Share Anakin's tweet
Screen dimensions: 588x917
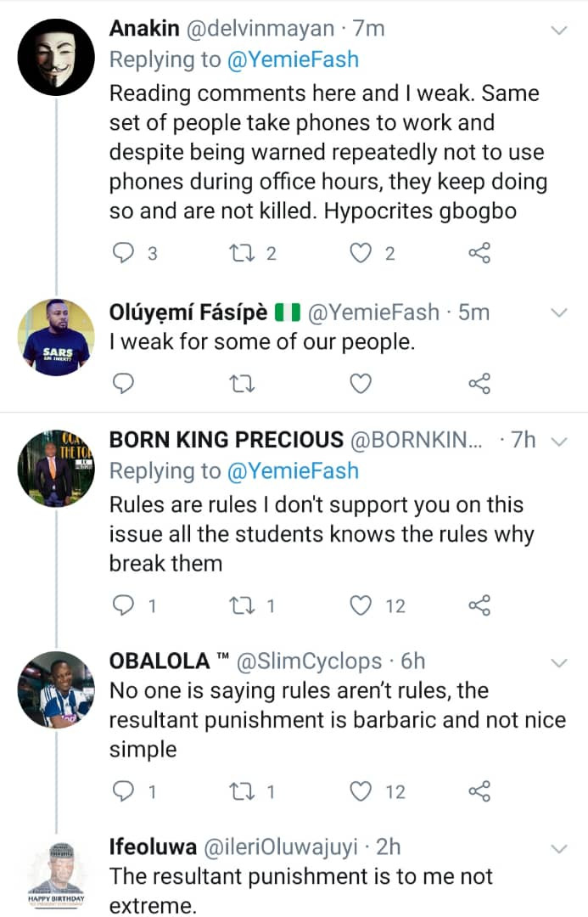click(479, 252)
